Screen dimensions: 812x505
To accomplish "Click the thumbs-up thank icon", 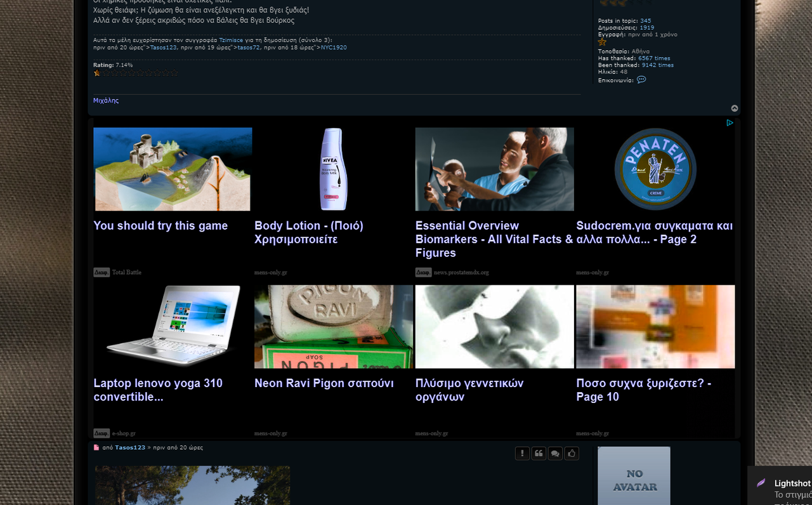I will 572,454.
